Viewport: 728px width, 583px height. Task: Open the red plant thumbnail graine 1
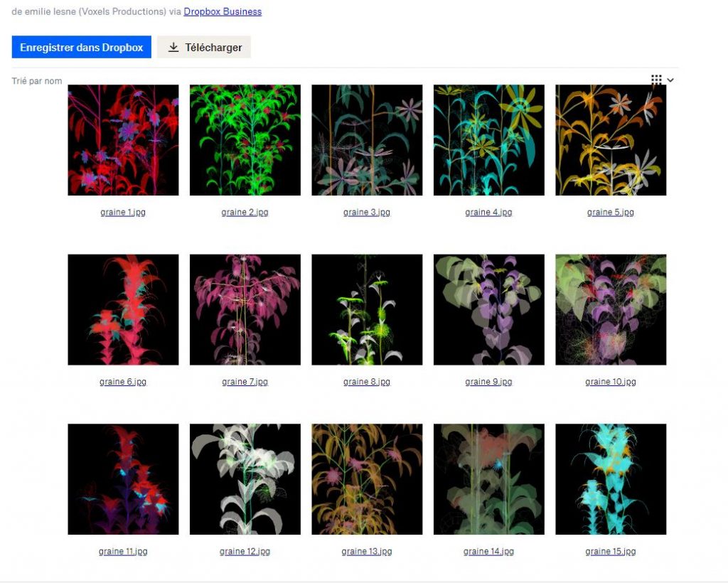click(123, 140)
